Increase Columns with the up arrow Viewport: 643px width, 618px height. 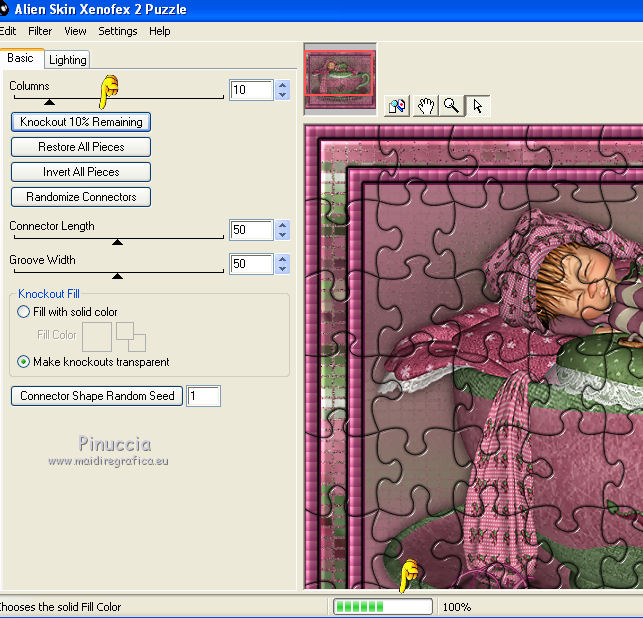282,85
